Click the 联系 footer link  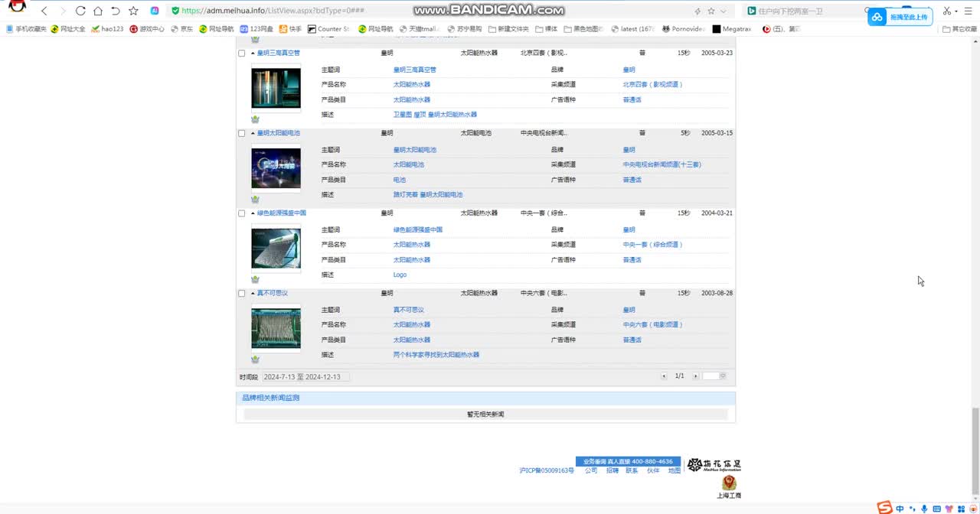point(632,471)
